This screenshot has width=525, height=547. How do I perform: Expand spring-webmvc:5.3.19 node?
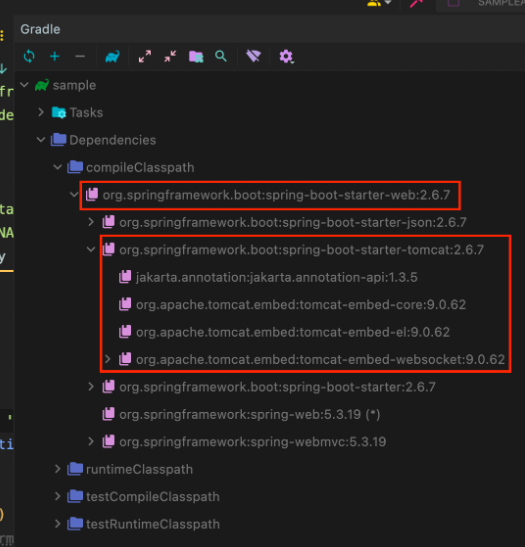coord(91,441)
